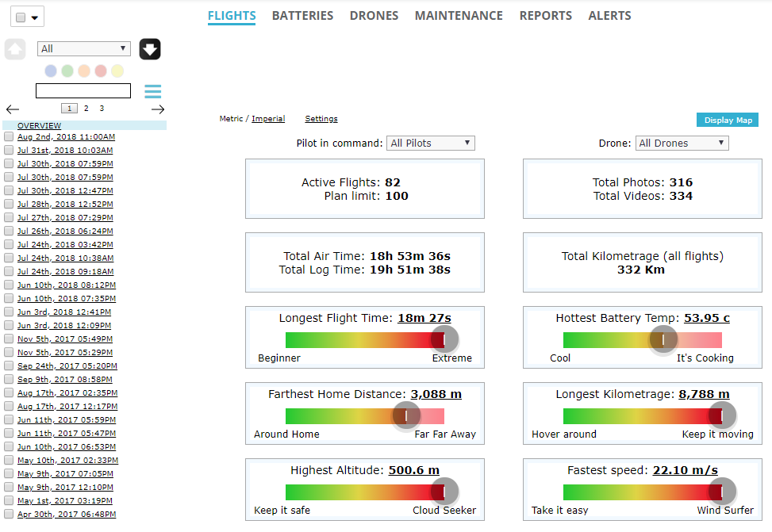Check the Apr 30th, 2017 06:48PM flight checkbox
Image resolution: width=772 pixels, height=532 pixels.
pyautogui.click(x=9, y=514)
